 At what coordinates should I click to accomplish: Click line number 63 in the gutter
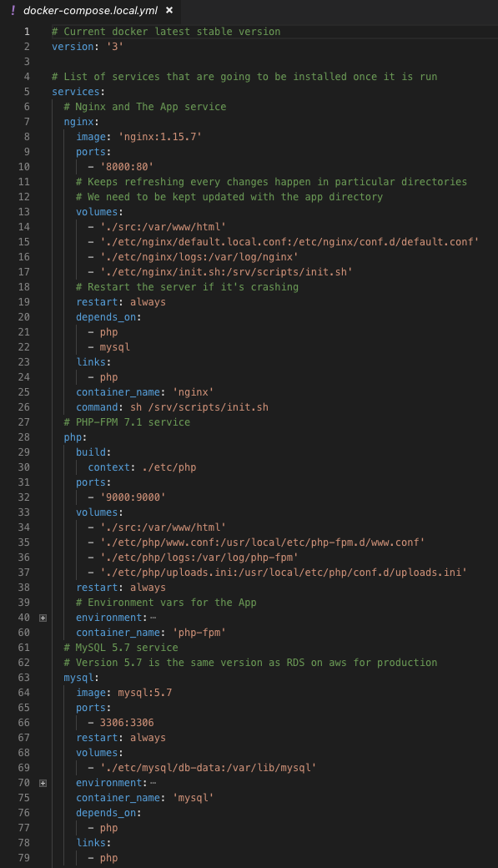[24, 678]
